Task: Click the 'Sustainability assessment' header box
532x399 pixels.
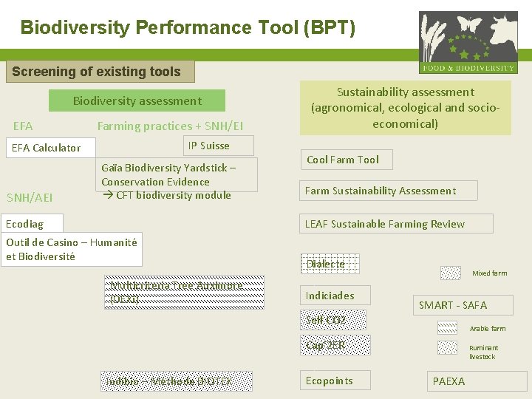Action: 406,108
